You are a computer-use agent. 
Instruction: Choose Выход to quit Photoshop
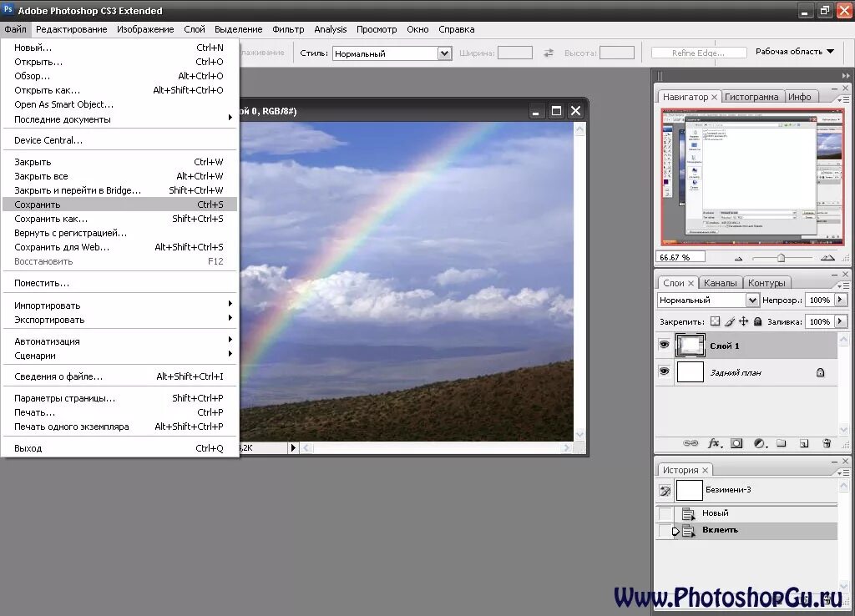[x=119, y=448]
